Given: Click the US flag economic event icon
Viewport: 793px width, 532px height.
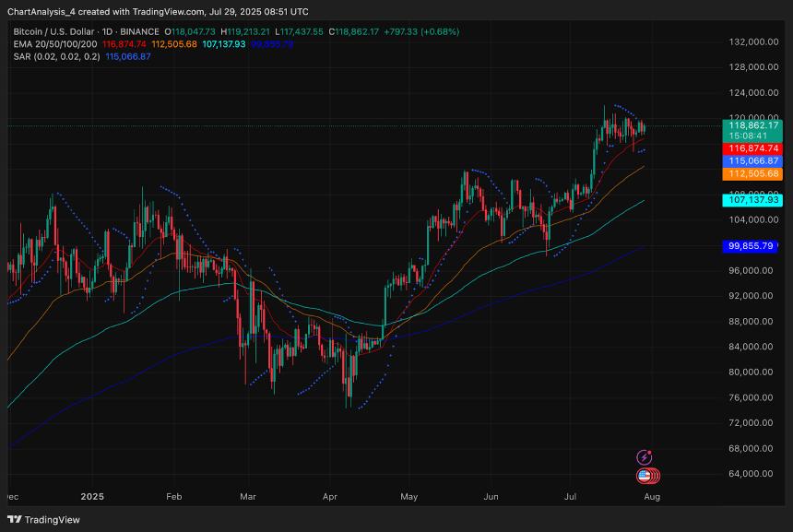Looking at the screenshot, I should (645, 476).
